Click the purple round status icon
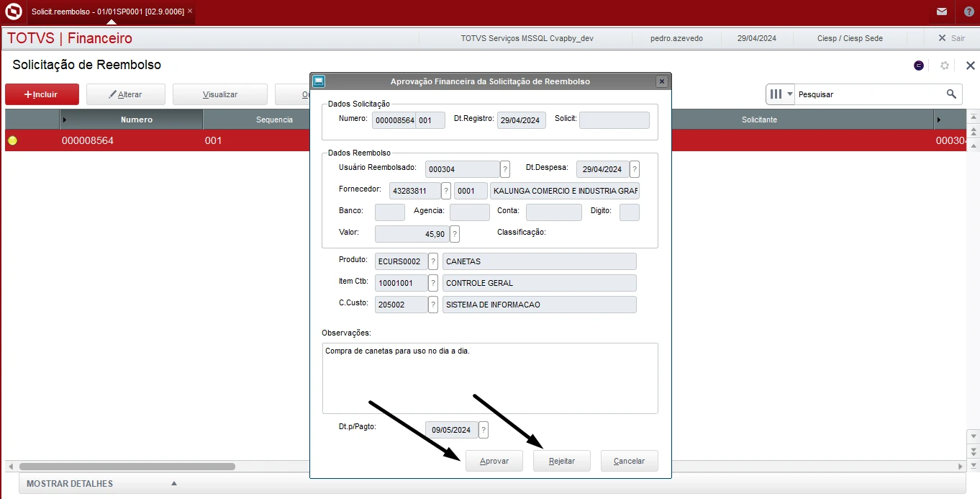The width and height of the screenshot is (980, 499). click(919, 66)
